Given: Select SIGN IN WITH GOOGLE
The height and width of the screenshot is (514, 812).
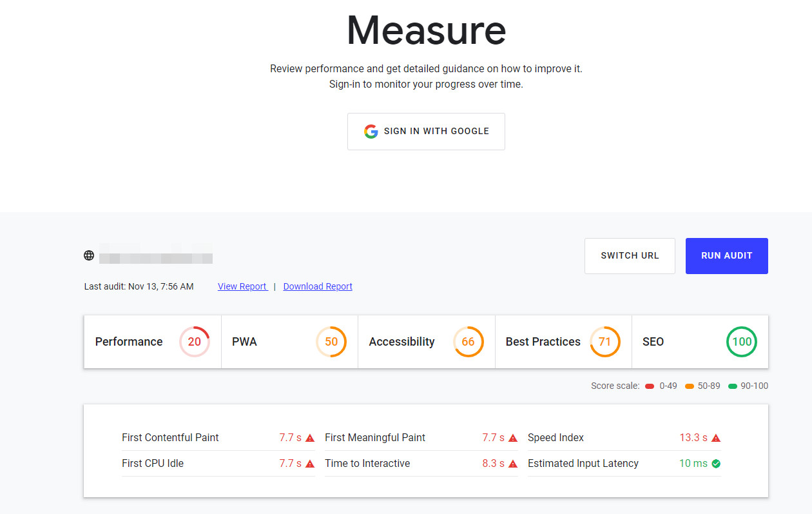Looking at the screenshot, I should pos(426,131).
